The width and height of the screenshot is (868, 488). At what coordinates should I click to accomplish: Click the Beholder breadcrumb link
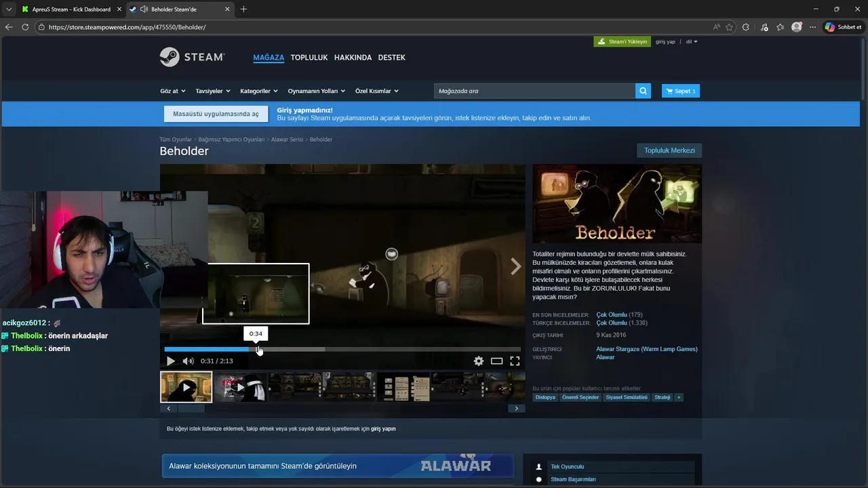pos(321,139)
